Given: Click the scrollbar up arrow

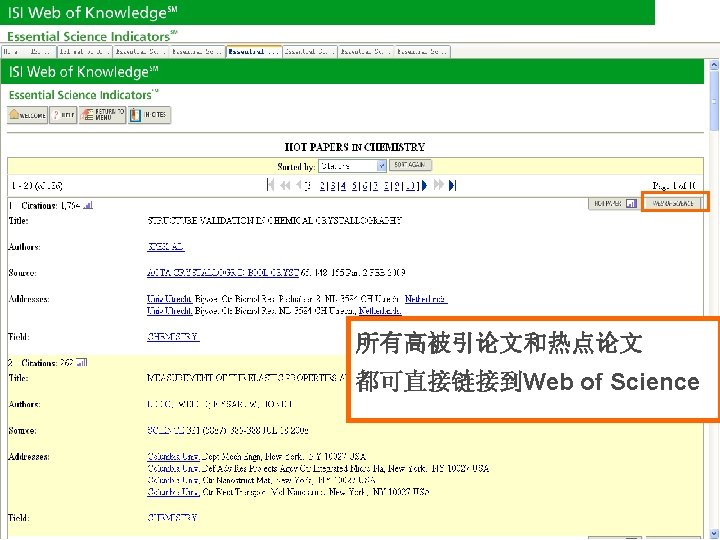Looking at the screenshot, I should click(x=714, y=65).
